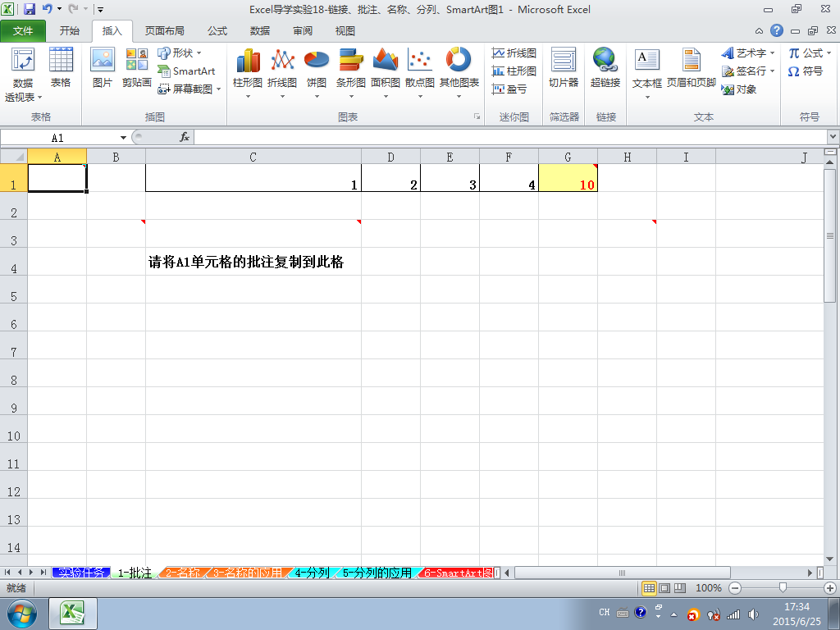Open the Windows Start menu

pyautogui.click(x=21, y=614)
